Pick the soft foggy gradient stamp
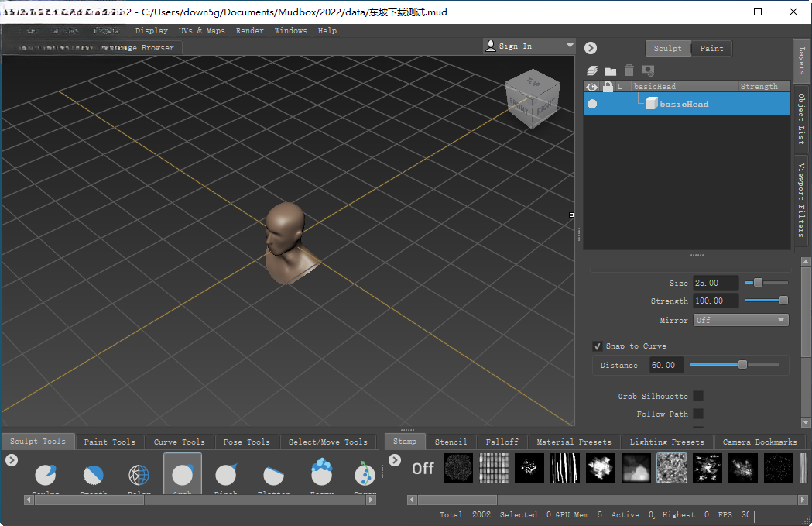Screen dimensions: 812x526 636,468
